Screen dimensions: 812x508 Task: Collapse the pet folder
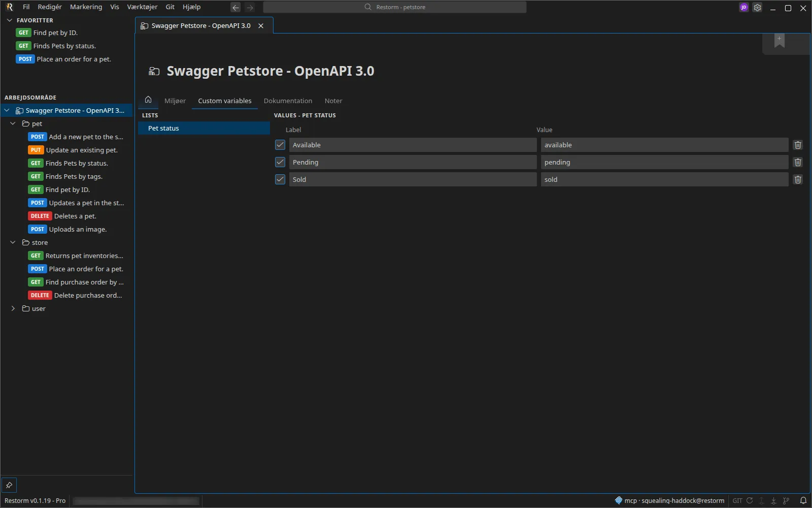[x=13, y=123]
